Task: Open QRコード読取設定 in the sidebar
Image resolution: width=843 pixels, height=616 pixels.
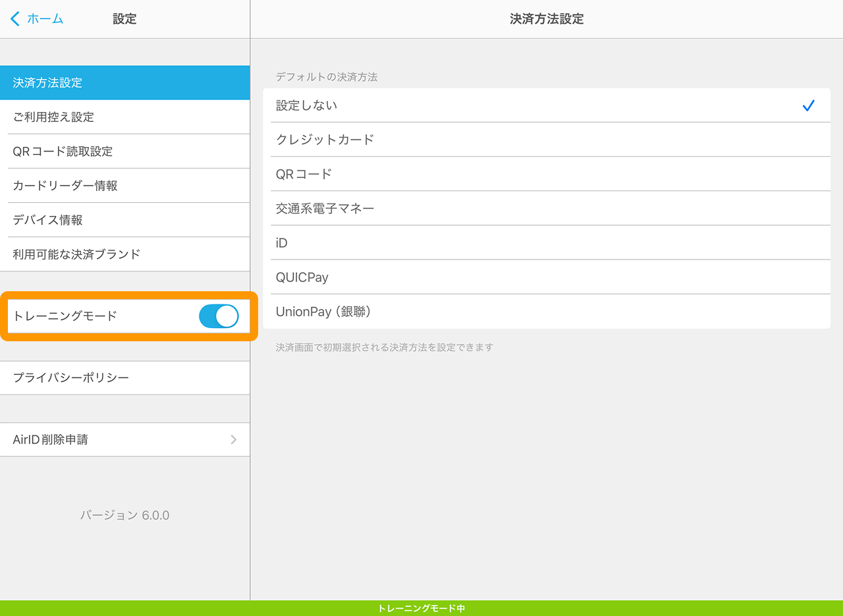Action: click(125, 152)
